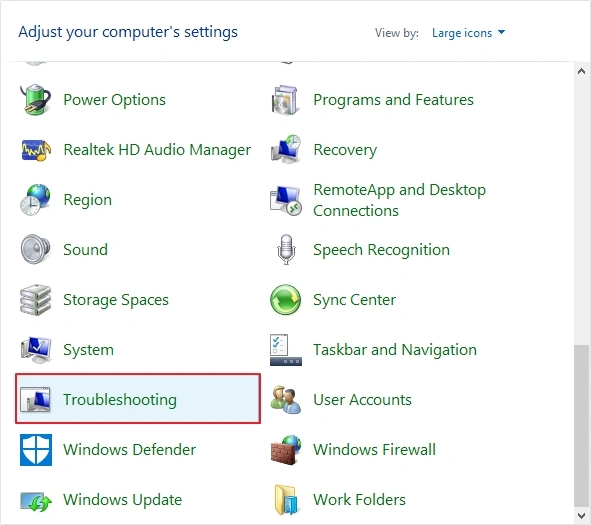The image size is (591, 525).
Task: Click the Windows Firewall brick wall icon
Action: pyautogui.click(x=286, y=450)
